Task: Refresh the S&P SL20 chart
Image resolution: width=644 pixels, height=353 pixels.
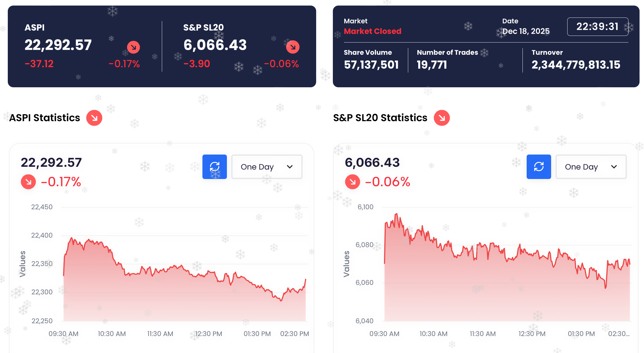Action: [539, 167]
